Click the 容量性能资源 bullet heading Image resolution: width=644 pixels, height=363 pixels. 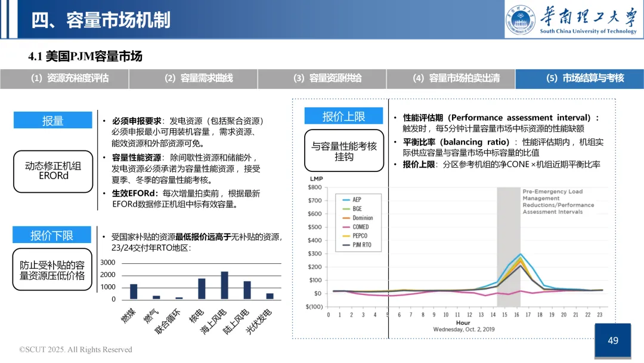pos(137,158)
